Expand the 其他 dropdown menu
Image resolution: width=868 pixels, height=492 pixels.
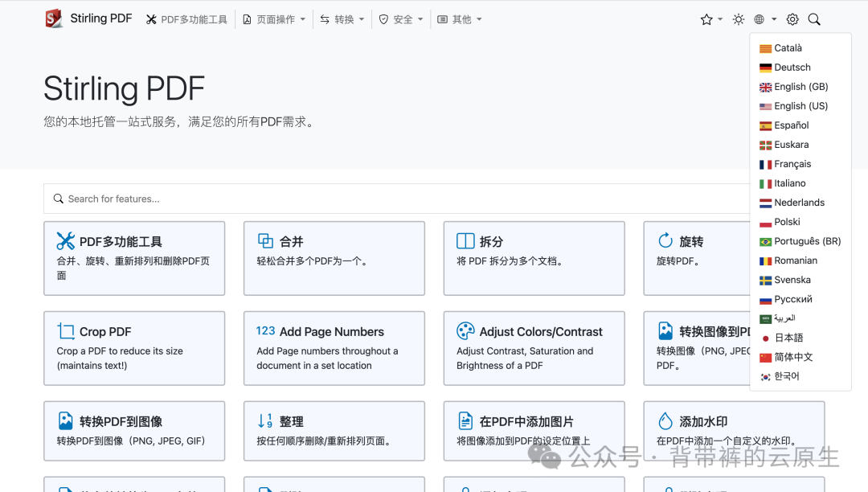460,19
